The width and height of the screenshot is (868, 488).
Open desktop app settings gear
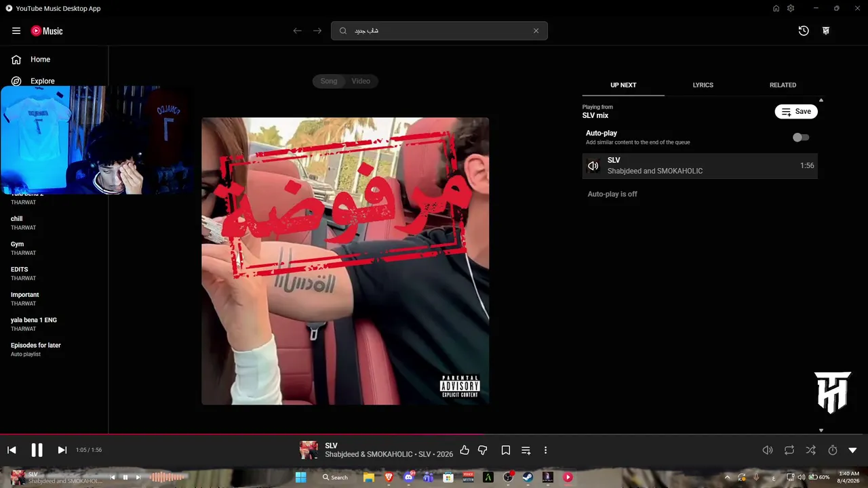791,8
